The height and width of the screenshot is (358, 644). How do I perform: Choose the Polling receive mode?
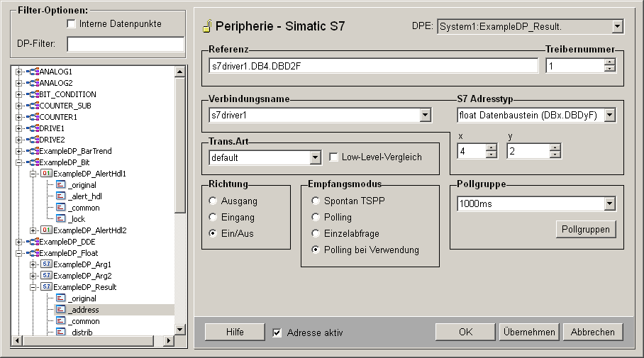pyautogui.click(x=316, y=217)
